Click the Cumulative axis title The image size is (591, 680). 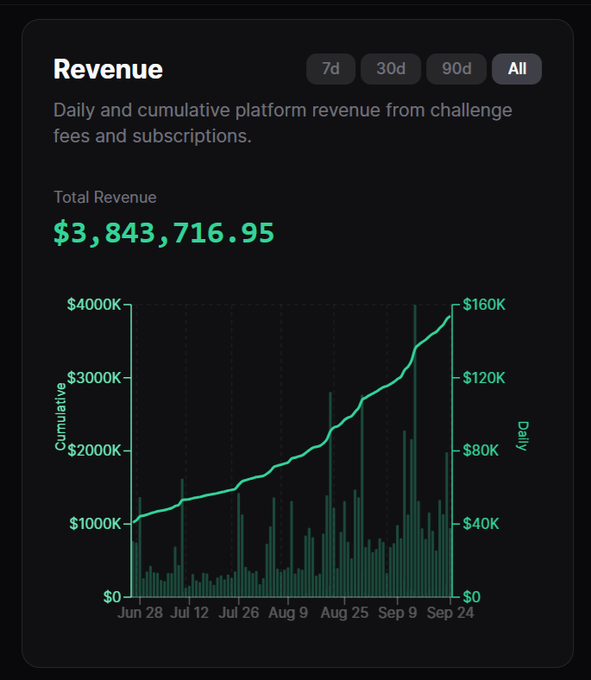[60, 417]
